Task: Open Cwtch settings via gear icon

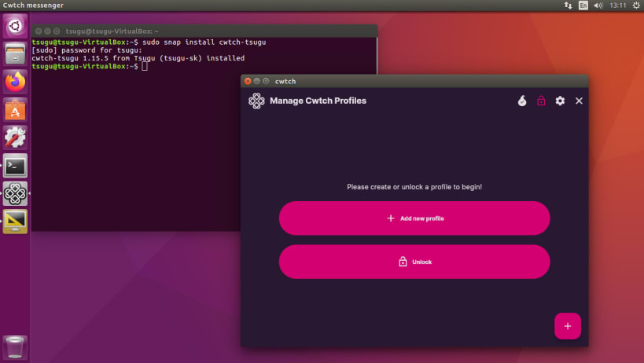Action: coord(560,101)
